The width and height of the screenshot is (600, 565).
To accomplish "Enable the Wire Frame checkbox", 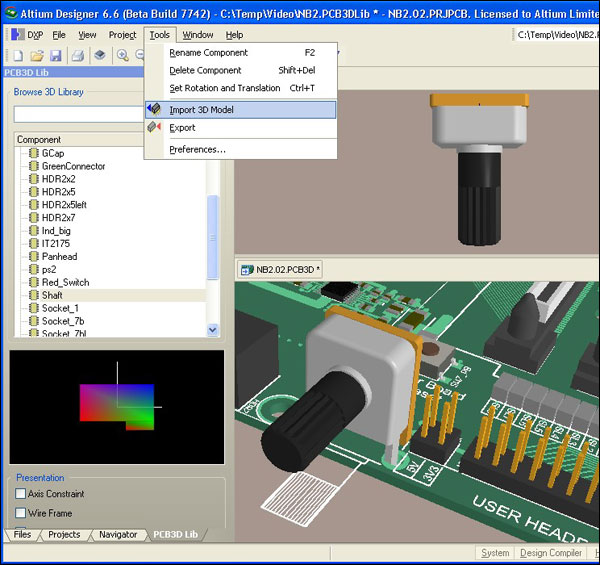I will [20, 513].
